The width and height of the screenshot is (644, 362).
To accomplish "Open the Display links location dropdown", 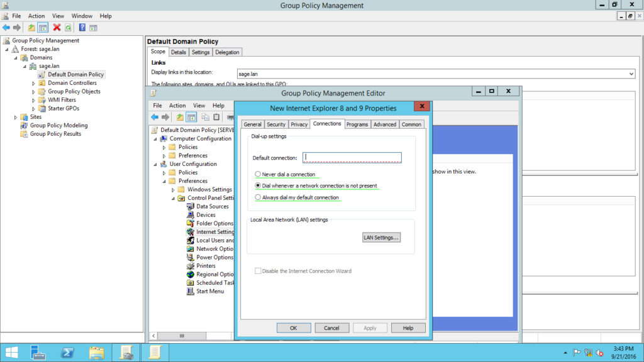I will pyautogui.click(x=631, y=74).
